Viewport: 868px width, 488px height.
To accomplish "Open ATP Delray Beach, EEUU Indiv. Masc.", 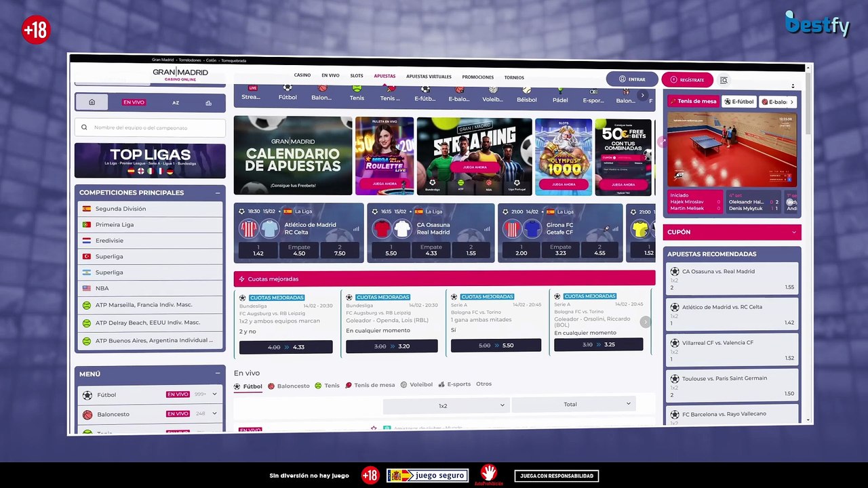I will 149,323.
